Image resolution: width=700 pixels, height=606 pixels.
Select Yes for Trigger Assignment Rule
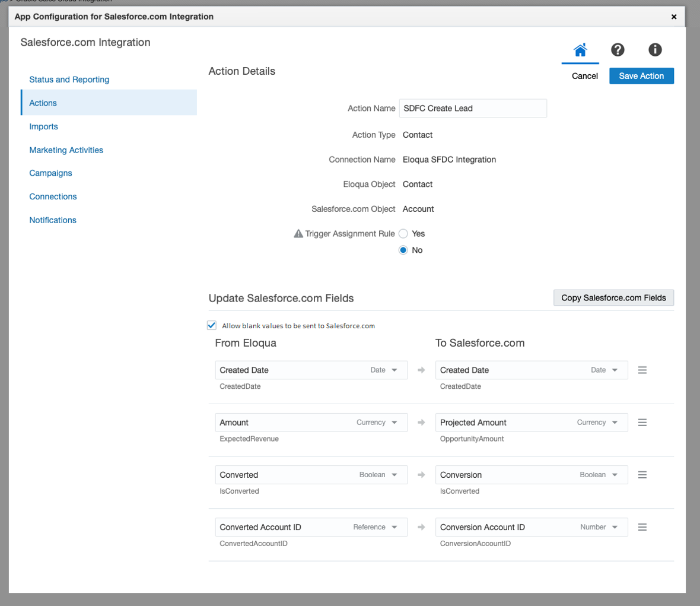403,234
